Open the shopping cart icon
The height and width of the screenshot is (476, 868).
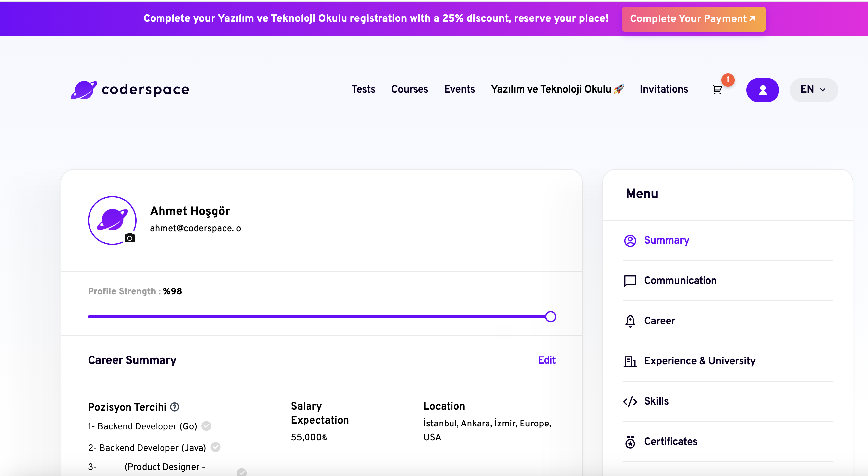click(717, 89)
